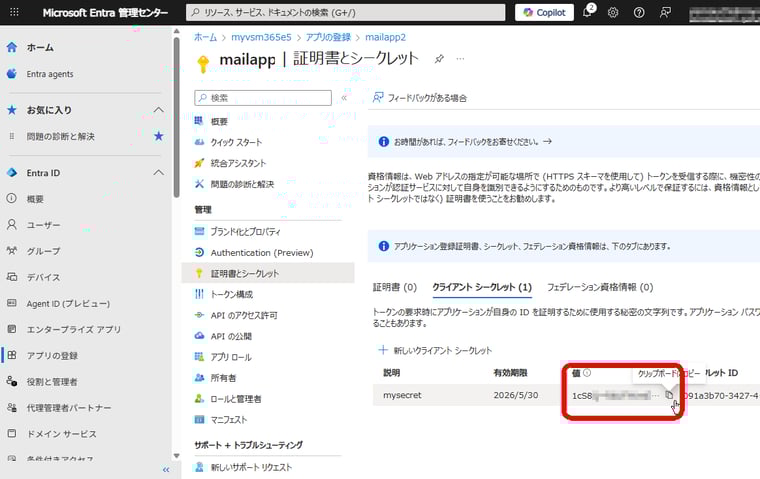Click the 有効期限 column header
Screen dimensions: 760x479
tap(510, 373)
